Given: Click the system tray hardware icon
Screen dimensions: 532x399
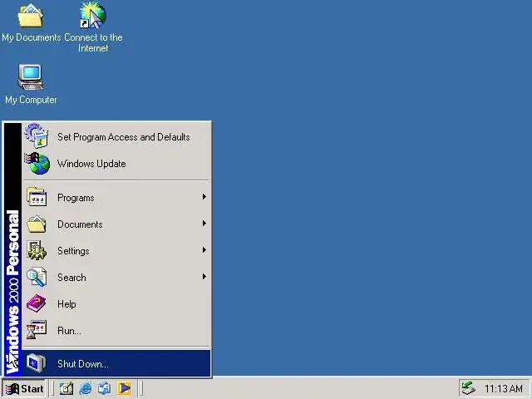Looking at the screenshot, I should pyautogui.click(x=468, y=388).
